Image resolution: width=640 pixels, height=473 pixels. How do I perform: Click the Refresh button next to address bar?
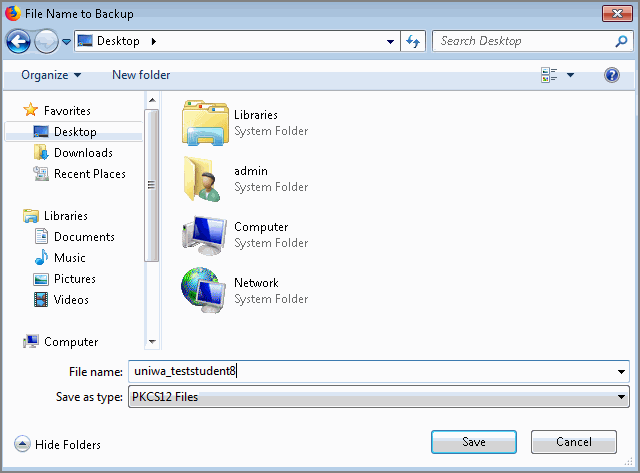[413, 41]
